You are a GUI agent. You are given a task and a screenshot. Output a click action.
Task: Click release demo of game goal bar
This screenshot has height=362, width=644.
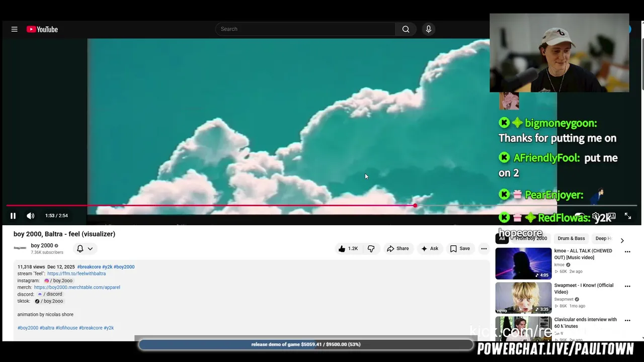[306, 344]
